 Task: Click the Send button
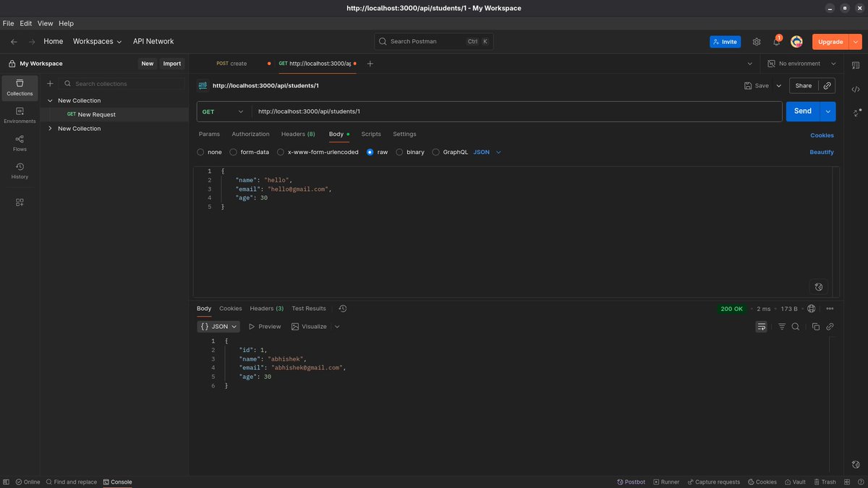803,111
